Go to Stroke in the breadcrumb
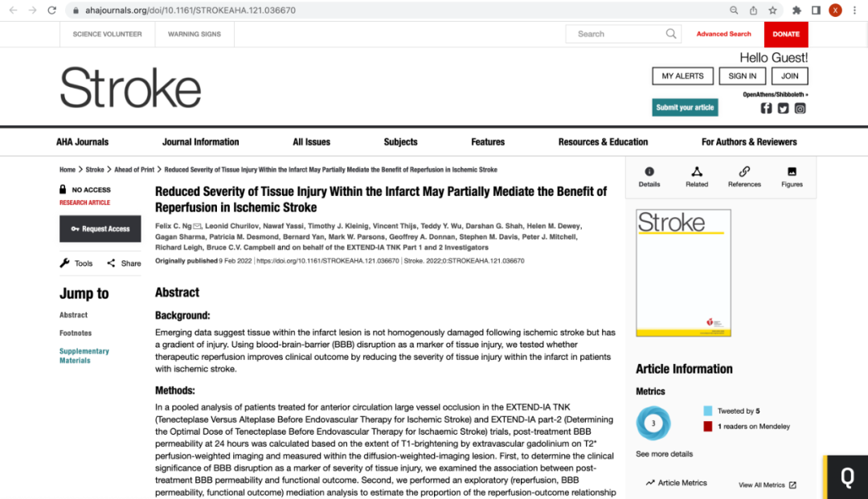Image resolution: width=868 pixels, height=499 pixels. coord(95,170)
